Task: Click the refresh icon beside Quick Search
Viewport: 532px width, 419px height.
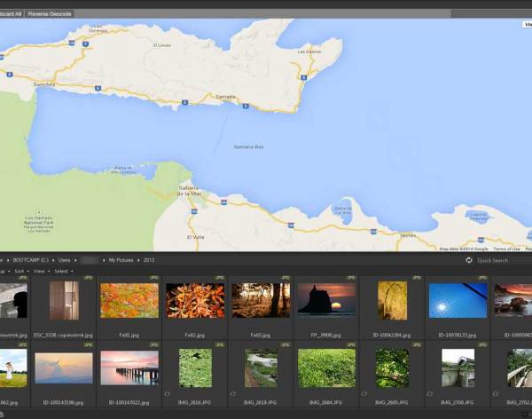Action: point(469,260)
